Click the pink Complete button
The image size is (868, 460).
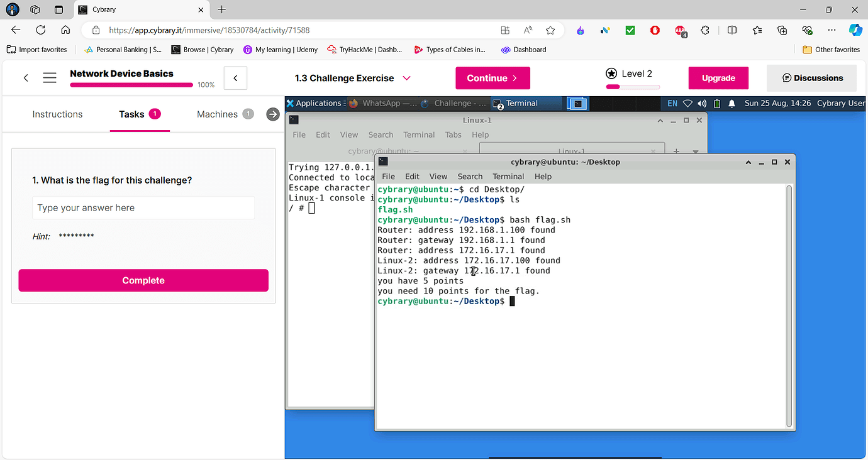pyautogui.click(x=143, y=280)
